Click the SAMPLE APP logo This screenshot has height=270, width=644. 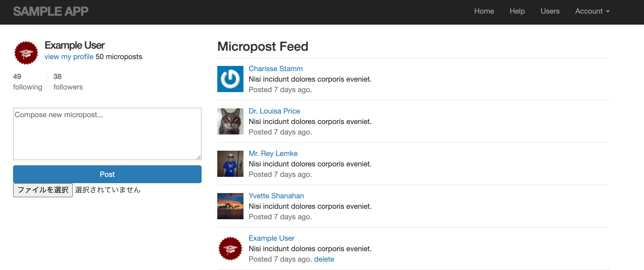click(x=51, y=11)
